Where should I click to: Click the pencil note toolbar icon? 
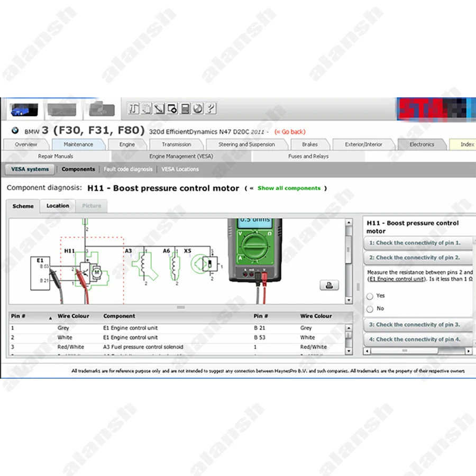click(159, 108)
